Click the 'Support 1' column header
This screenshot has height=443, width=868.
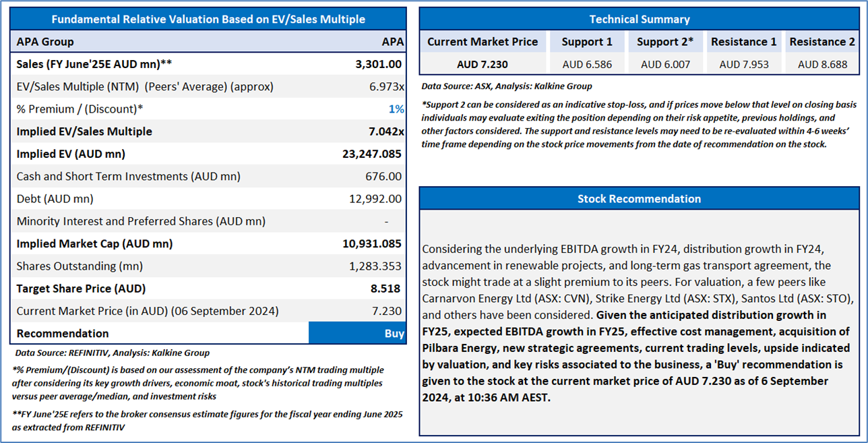coord(587,42)
